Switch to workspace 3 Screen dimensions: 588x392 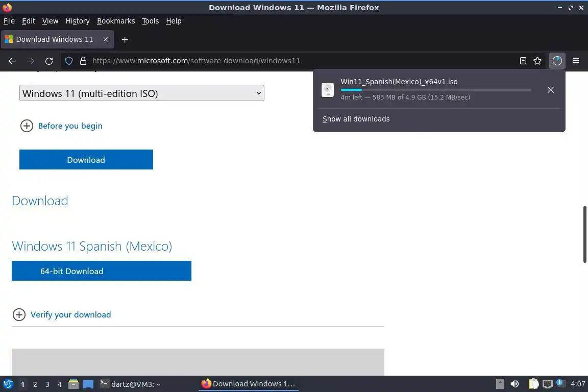click(47, 384)
